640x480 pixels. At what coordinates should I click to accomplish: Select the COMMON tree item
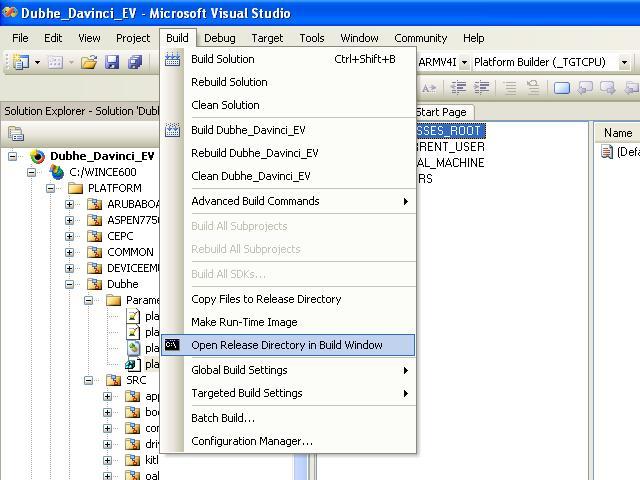pos(130,252)
